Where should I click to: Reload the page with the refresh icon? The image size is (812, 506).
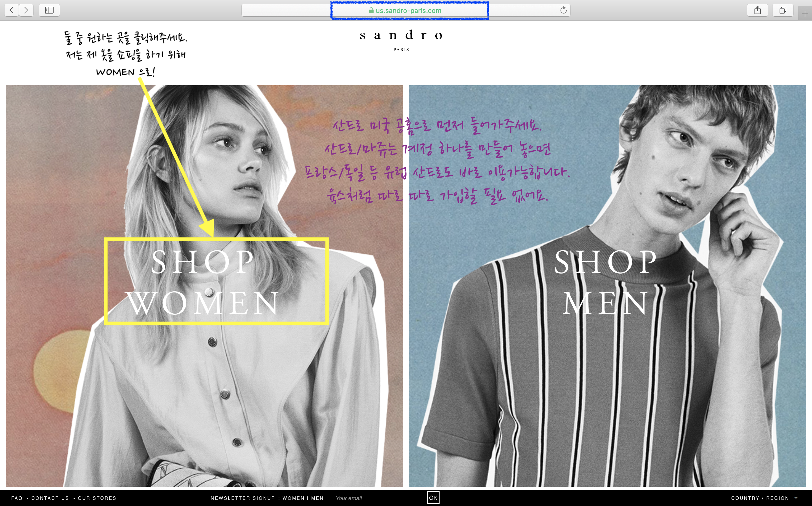pyautogui.click(x=563, y=10)
